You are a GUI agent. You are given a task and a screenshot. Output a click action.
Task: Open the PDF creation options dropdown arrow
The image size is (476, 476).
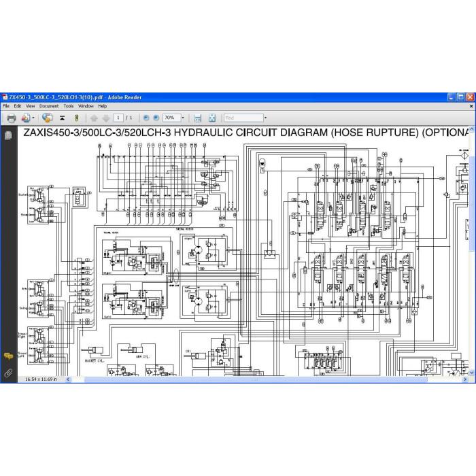point(33,118)
